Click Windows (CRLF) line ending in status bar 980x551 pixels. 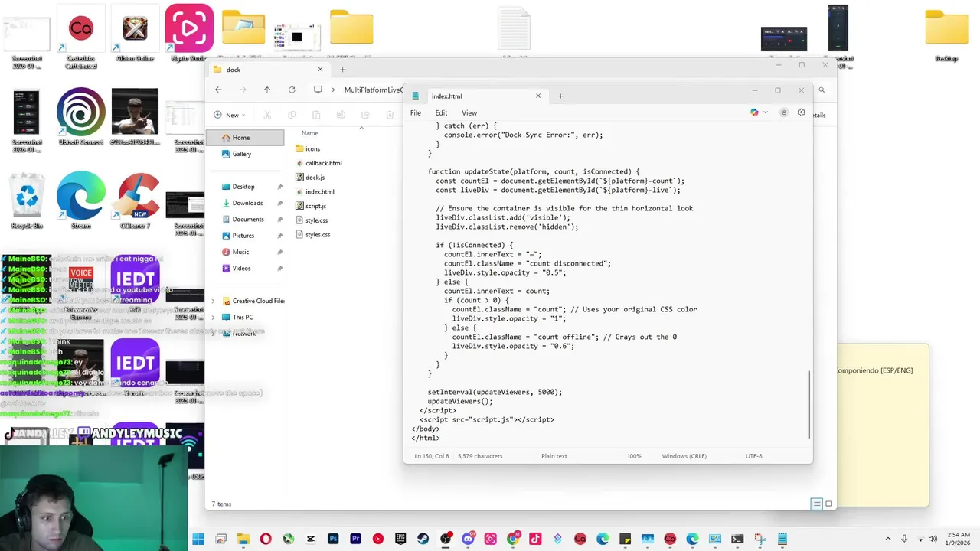[684, 456]
